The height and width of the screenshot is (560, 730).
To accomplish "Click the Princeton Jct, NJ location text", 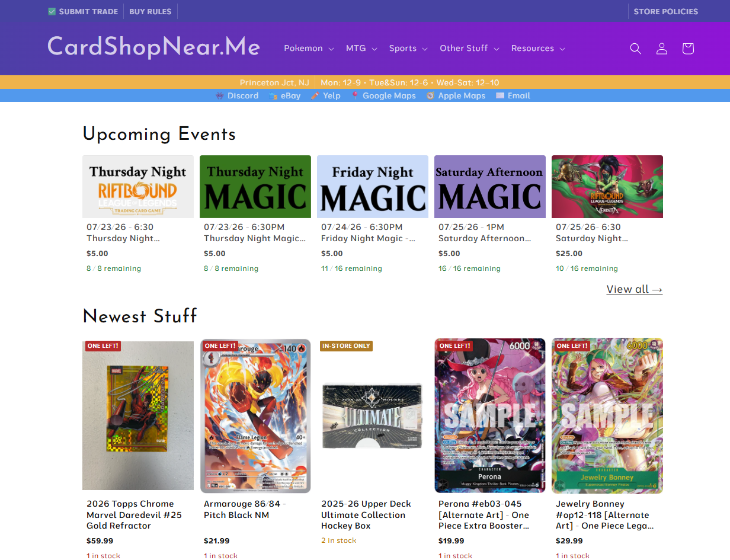I will click(x=274, y=82).
